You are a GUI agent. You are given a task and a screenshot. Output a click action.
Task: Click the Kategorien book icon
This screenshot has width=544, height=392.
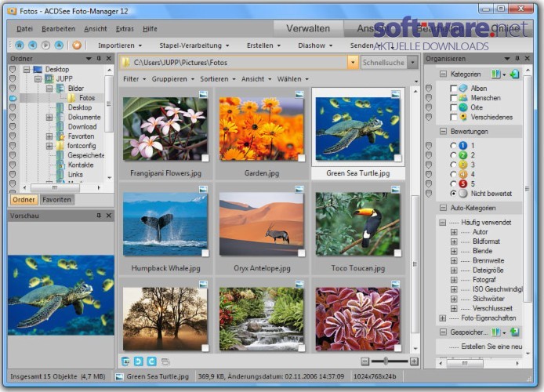(x=496, y=74)
